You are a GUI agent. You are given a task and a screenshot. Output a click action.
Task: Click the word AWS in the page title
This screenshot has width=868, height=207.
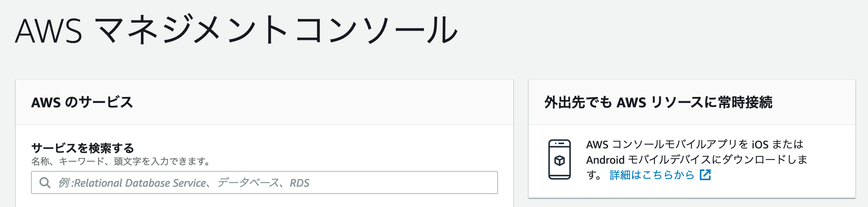[x=49, y=31]
